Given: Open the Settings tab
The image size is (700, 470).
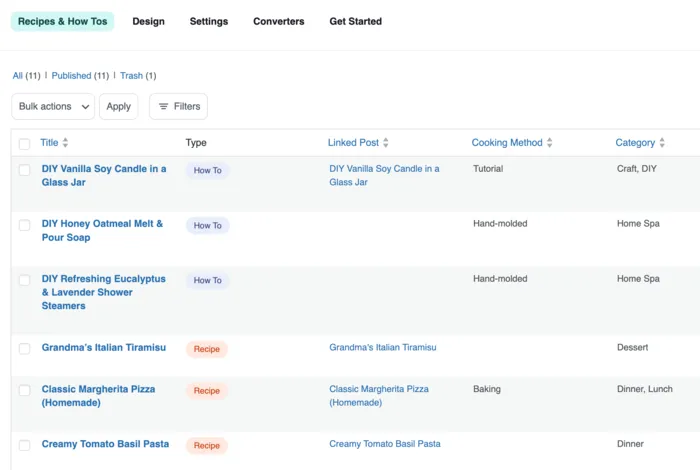Looking at the screenshot, I should 209,21.
